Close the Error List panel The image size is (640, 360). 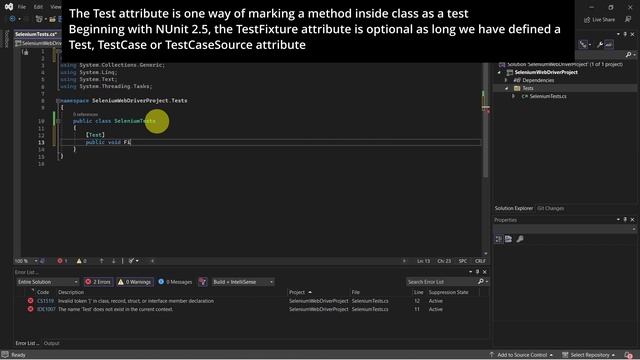pyautogui.click(x=484, y=272)
